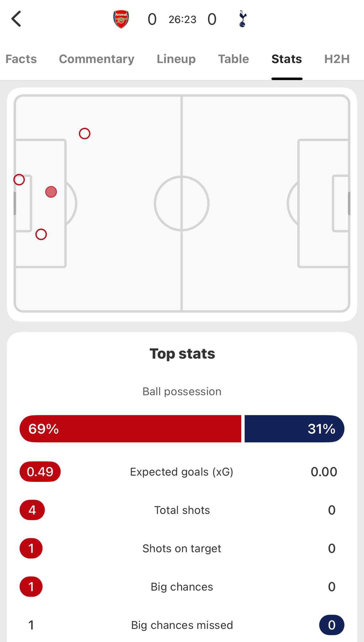Select the filled red shot marker

[51, 192]
